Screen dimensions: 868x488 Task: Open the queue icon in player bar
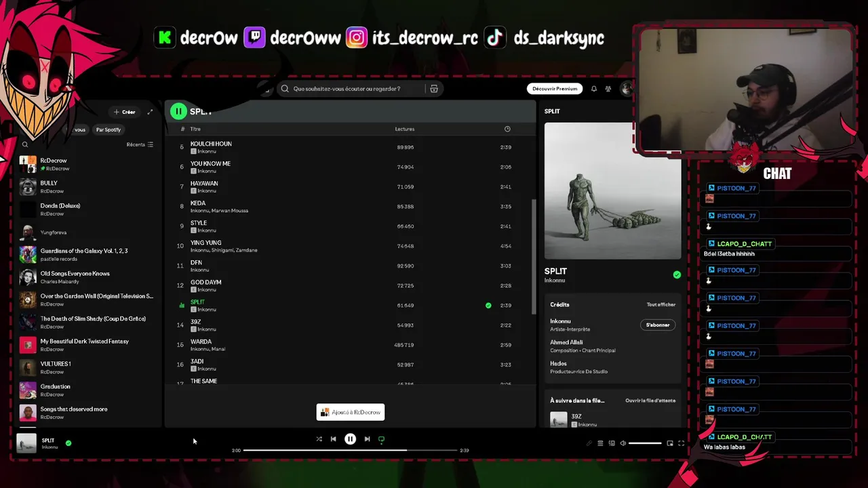point(600,443)
